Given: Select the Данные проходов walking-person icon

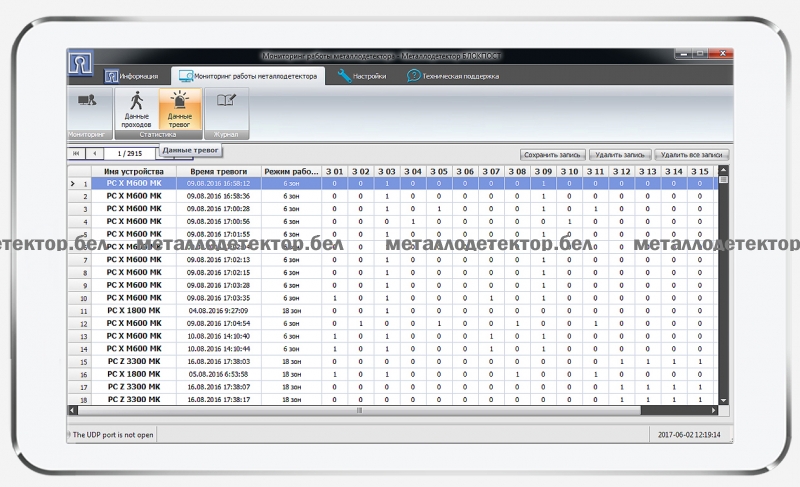Looking at the screenshot, I should pyautogui.click(x=137, y=106).
